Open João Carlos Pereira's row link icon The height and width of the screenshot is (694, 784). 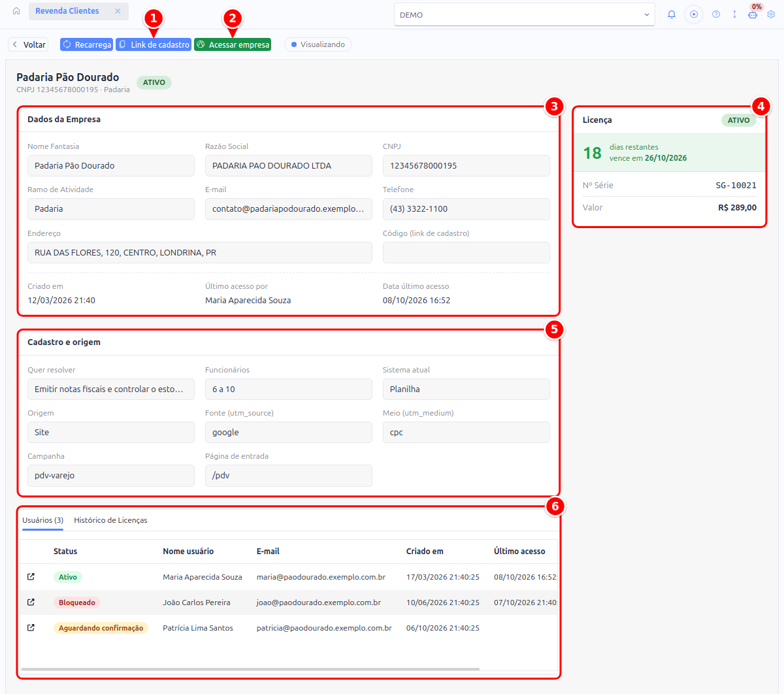pyautogui.click(x=31, y=603)
